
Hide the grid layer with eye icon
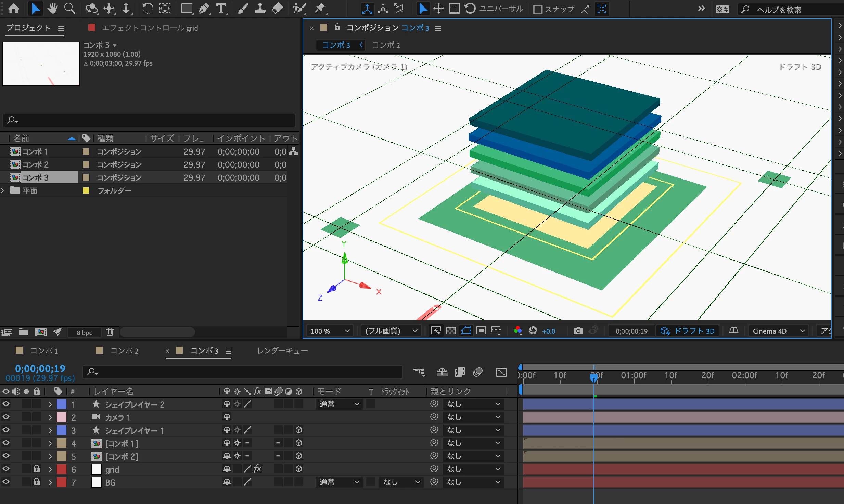point(6,469)
